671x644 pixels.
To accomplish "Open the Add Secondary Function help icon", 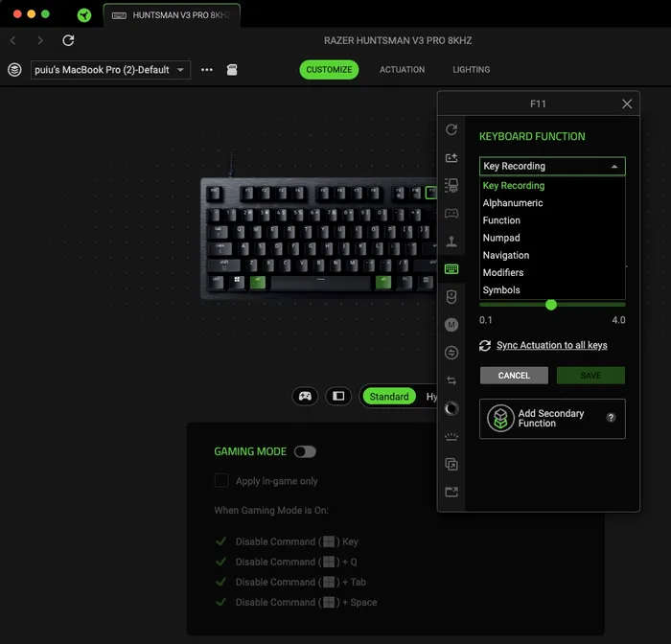I will tap(612, 418).
